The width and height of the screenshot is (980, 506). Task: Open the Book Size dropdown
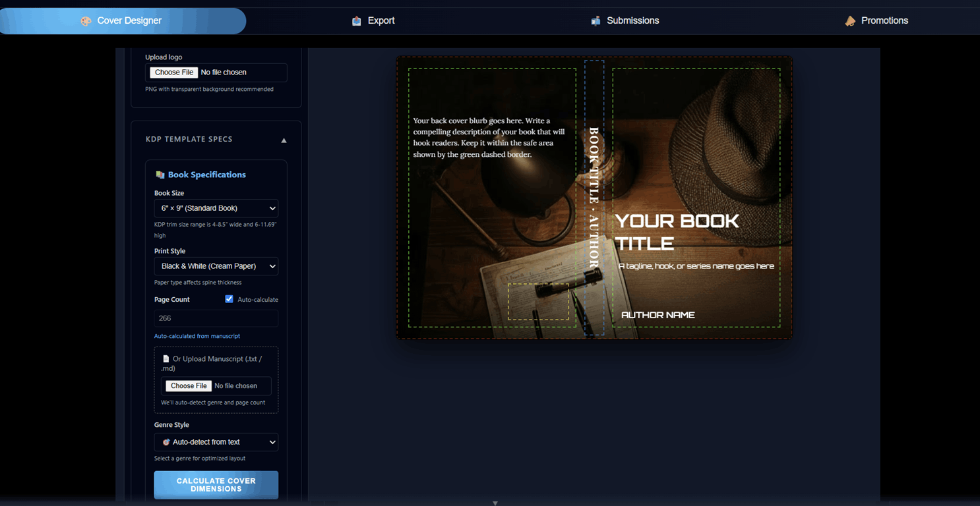216,208
